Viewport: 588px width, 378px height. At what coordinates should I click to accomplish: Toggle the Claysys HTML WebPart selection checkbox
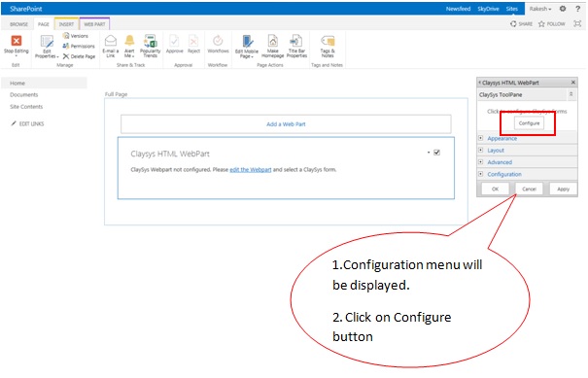(437, 153)
